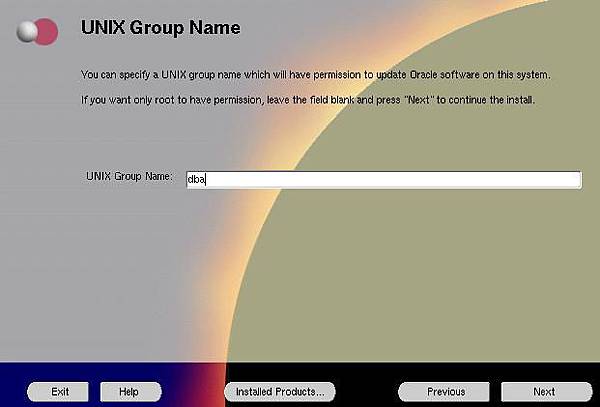Focus the UNIX Group Name input field
The height and width of the screenshot is (407, 600).
coord(384,180)
